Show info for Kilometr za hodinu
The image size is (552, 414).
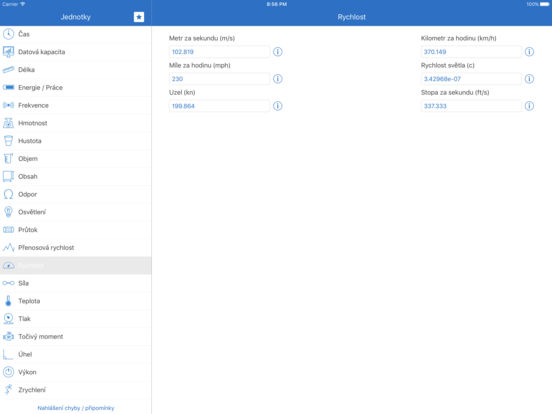[x=529, y=52]
